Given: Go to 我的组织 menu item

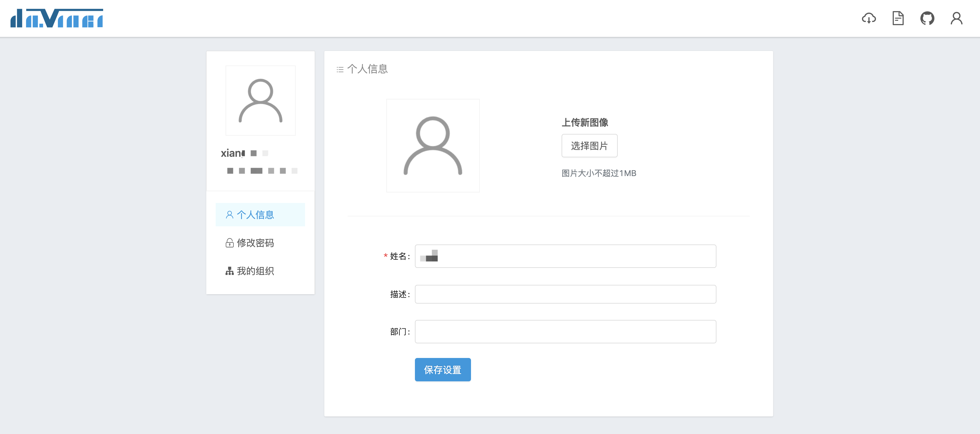Looking at the screenshot, I should tap(255, 271).
